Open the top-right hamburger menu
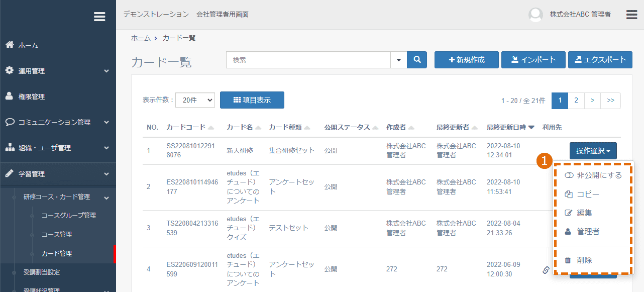644x292 pixels. click(x=631, y=15)
